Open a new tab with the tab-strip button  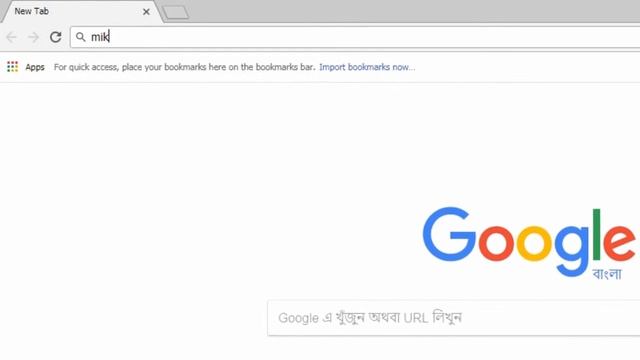[176, 12]
